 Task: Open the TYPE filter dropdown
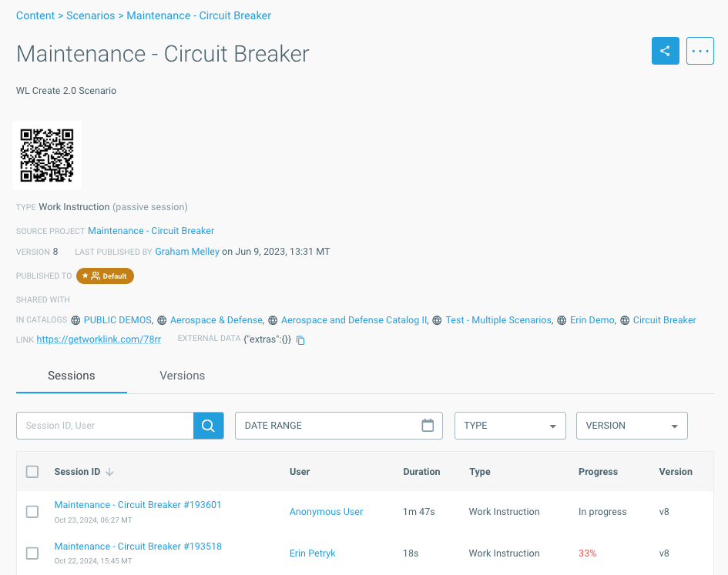click(x=510, y=426)
